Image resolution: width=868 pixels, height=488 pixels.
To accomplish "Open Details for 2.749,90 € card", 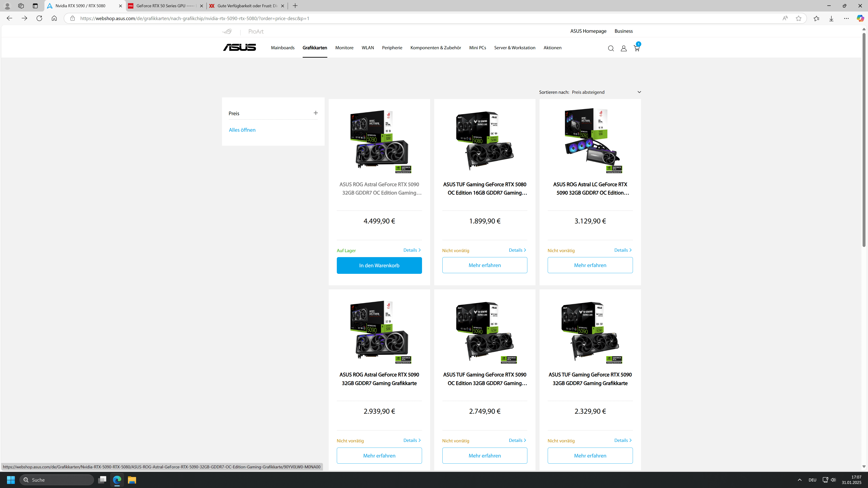I will [x=518, y=440].
